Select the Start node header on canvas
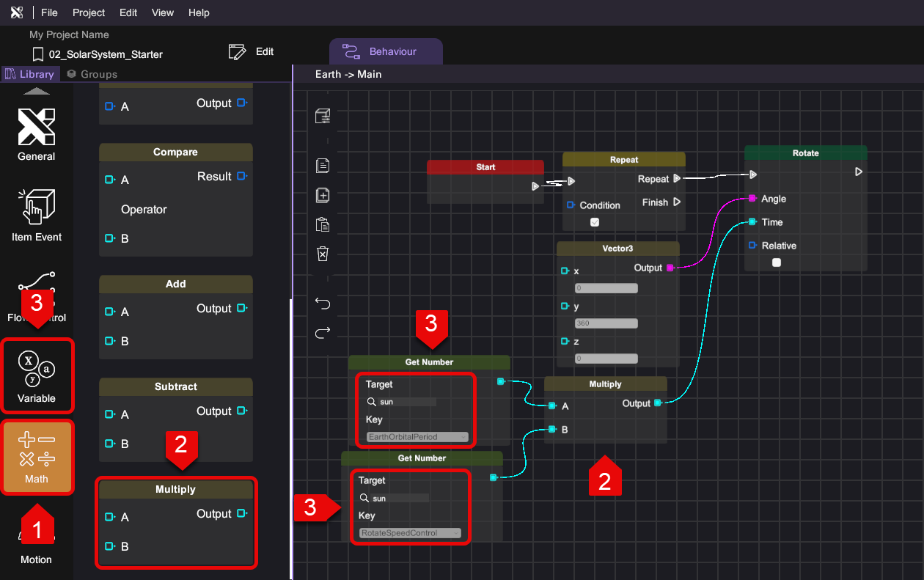 pos(485,167)
